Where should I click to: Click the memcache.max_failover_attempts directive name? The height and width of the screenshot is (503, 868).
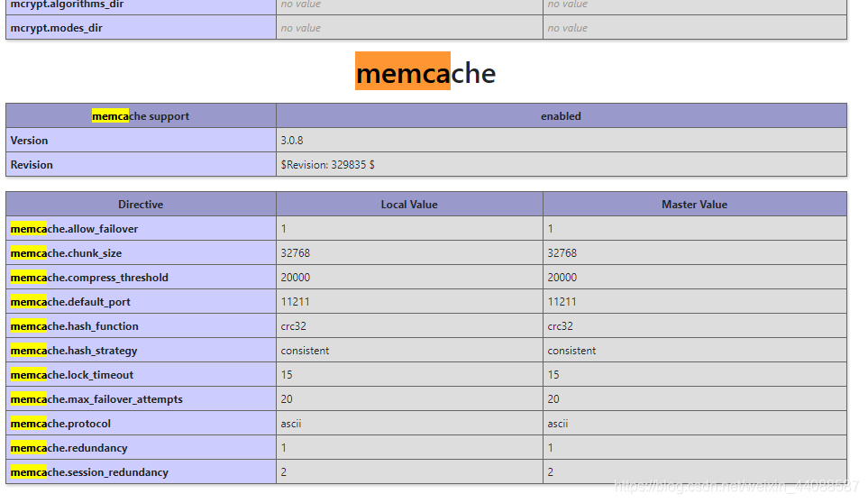coord(96,399)
